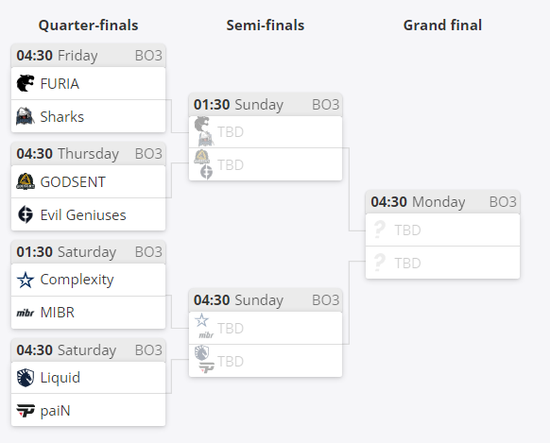Click the MIBR logo icon

(25, 313)
